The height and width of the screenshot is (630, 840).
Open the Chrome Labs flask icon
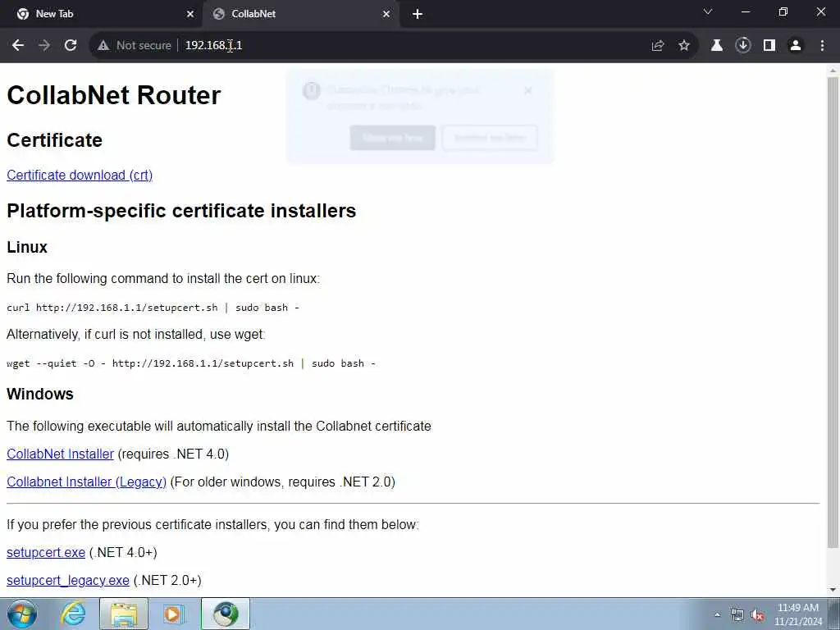click(717, 46)
